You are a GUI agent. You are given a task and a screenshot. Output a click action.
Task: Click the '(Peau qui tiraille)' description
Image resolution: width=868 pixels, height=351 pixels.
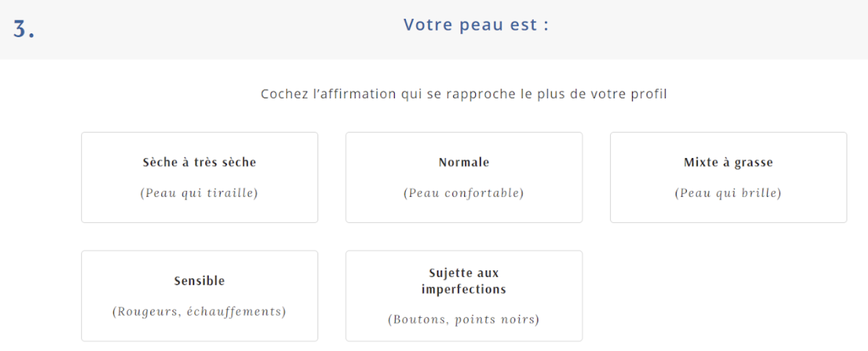(x=199, y=193)
